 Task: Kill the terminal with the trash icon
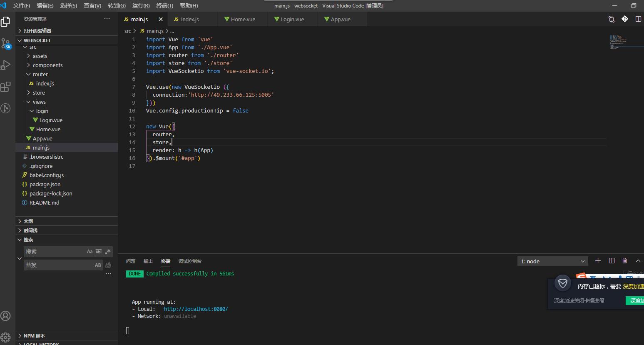click(x=624, y=260)
